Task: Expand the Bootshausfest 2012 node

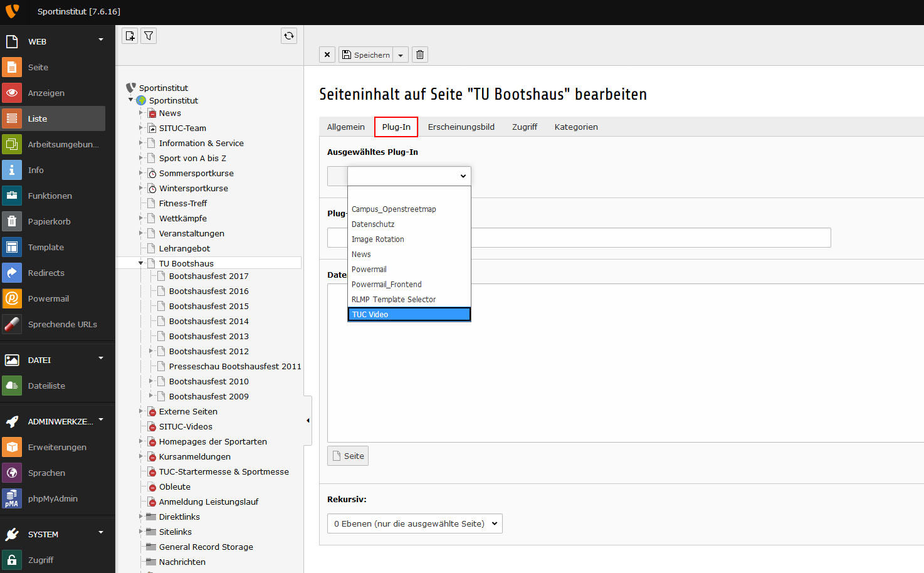Action: tap(151, 351)
